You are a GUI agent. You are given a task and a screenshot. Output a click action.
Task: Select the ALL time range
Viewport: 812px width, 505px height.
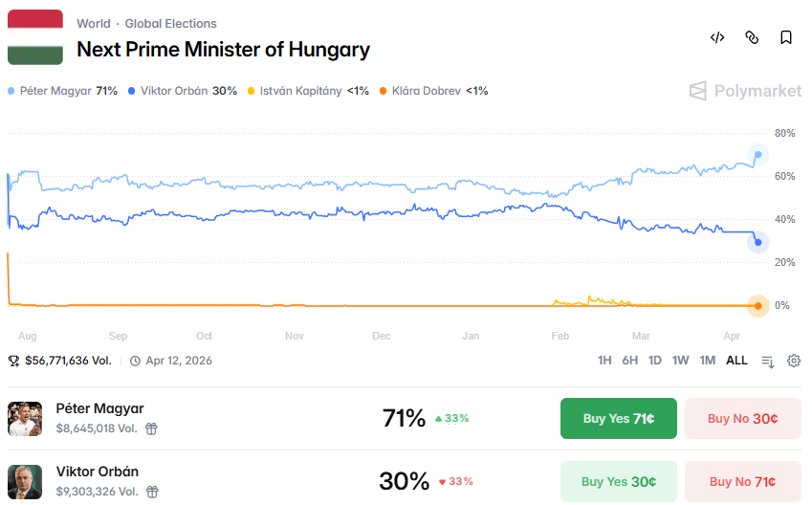736,361
